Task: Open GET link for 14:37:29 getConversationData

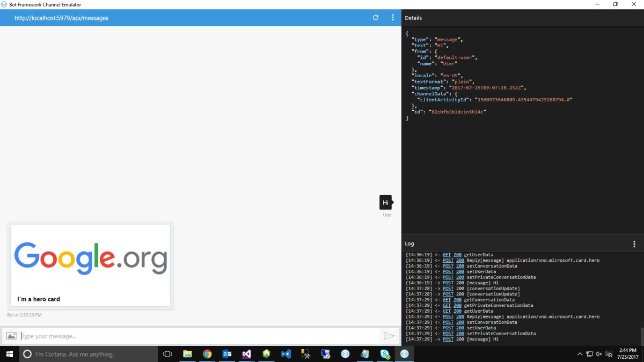Action: pos(447,300)
